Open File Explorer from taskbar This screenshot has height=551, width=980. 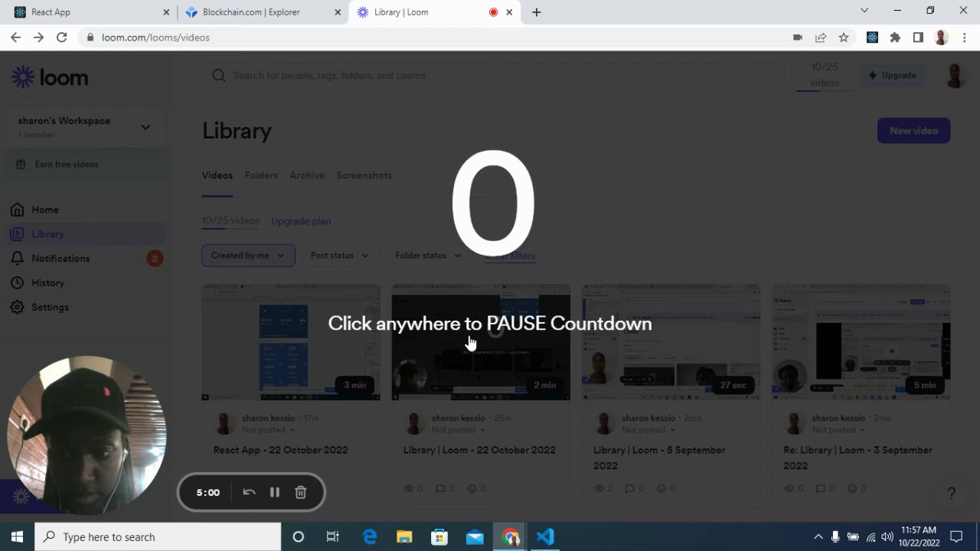tap(404, 536)
